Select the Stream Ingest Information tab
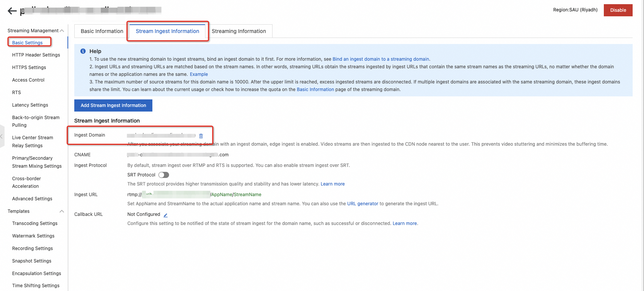The image size is (644, 291). pos(168,31)
